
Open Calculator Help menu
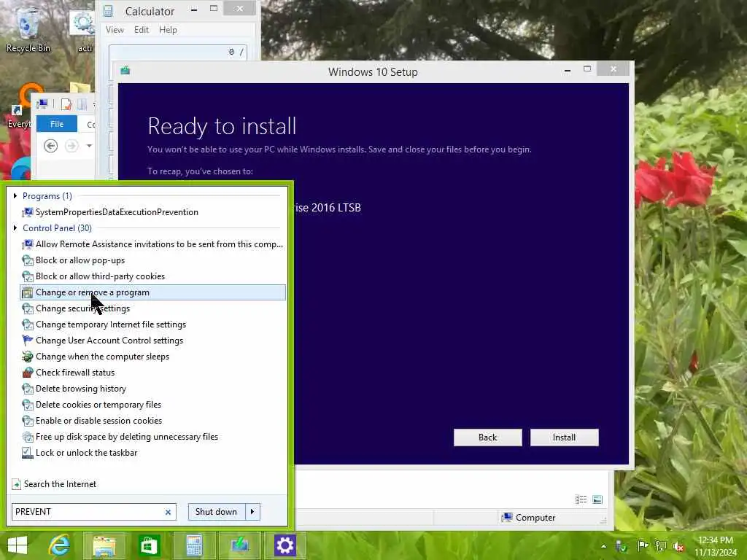click(x=168, y=29)
